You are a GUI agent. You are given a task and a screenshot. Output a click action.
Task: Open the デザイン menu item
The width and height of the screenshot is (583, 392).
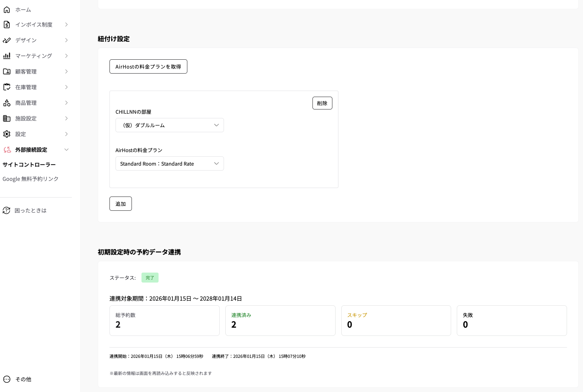pos(26,40)
